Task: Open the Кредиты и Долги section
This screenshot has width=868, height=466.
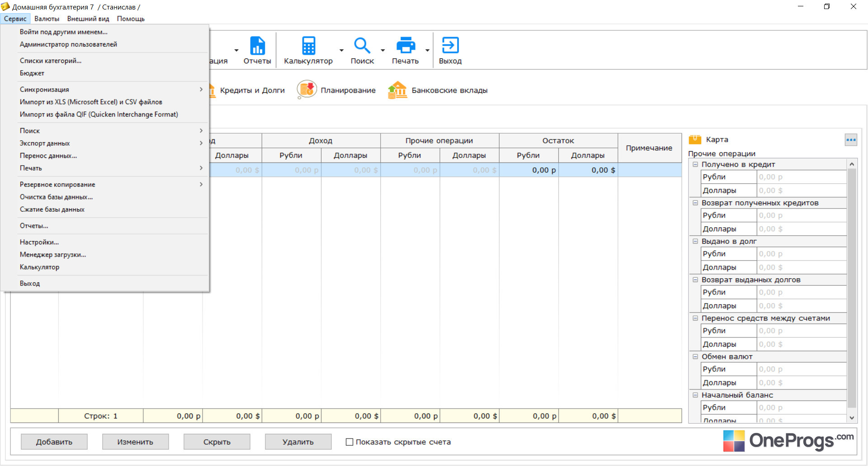Action: 252,90
